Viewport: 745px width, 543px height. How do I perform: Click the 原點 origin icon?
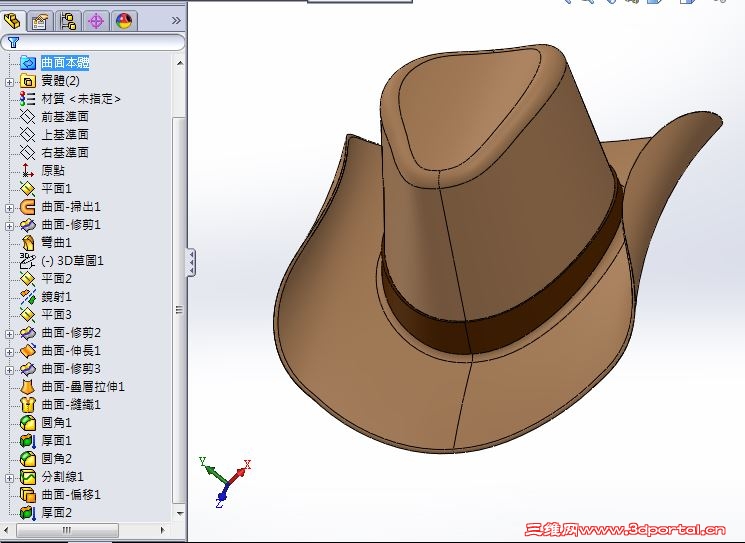click(28, 171)
